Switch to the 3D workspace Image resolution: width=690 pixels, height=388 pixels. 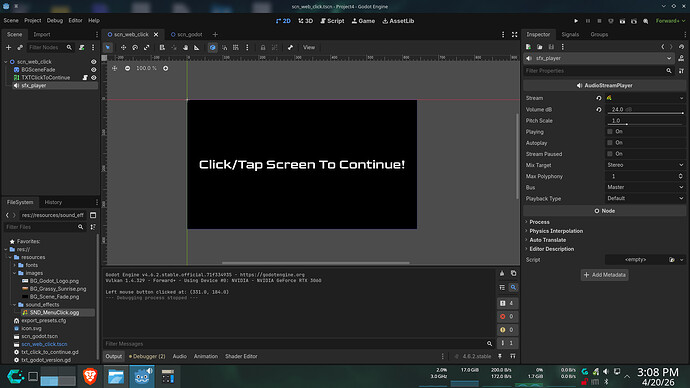pos(305,21)
